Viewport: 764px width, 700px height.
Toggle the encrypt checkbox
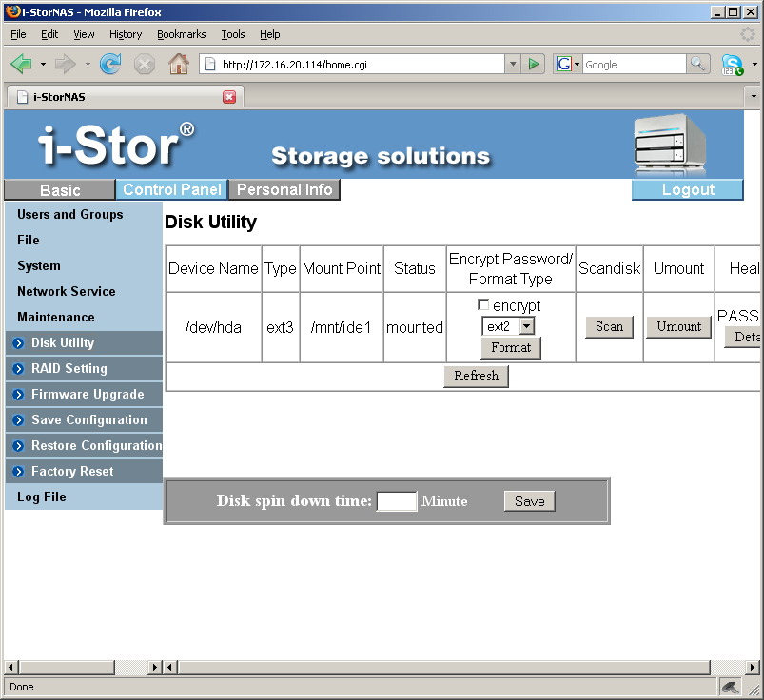click(483, 305)
